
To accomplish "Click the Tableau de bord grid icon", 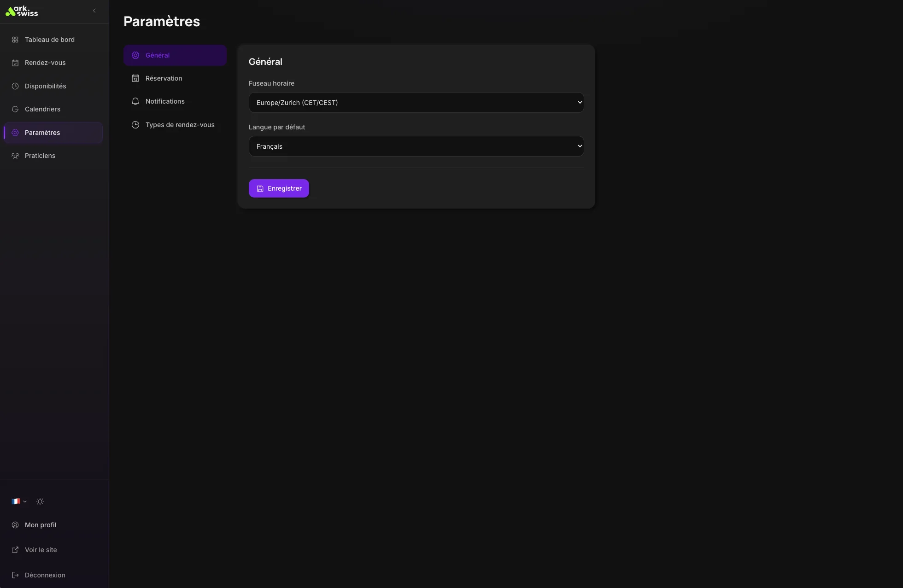I will pyautogui.click(x=15, y=40).
